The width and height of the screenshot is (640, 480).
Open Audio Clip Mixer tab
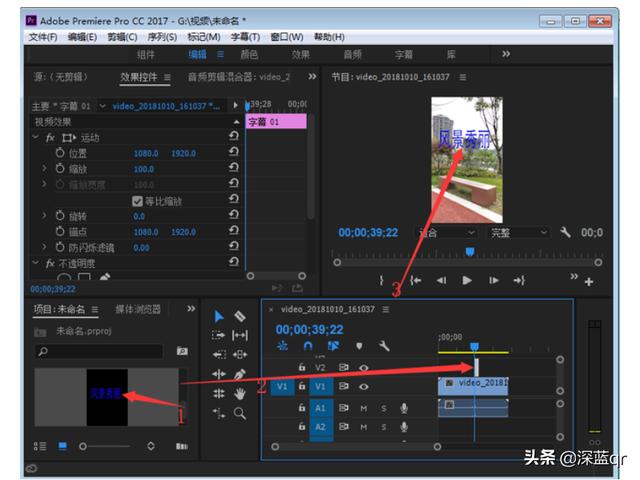[239, 77]
